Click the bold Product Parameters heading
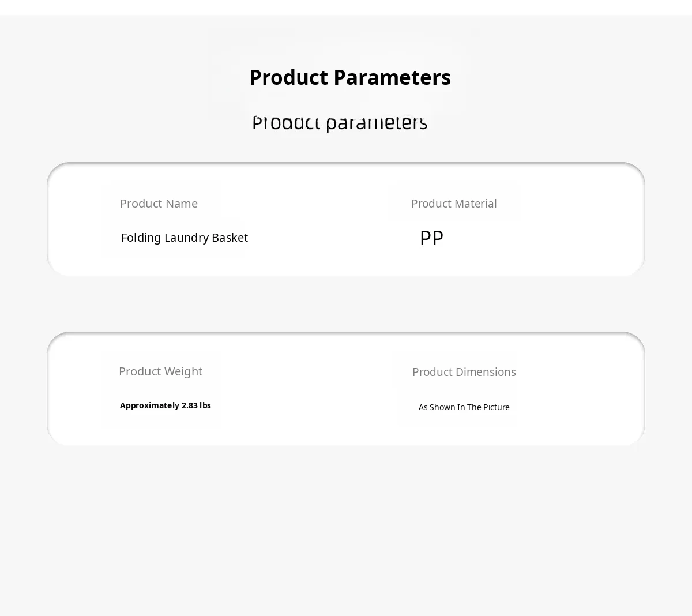 [x=349, y=77]
